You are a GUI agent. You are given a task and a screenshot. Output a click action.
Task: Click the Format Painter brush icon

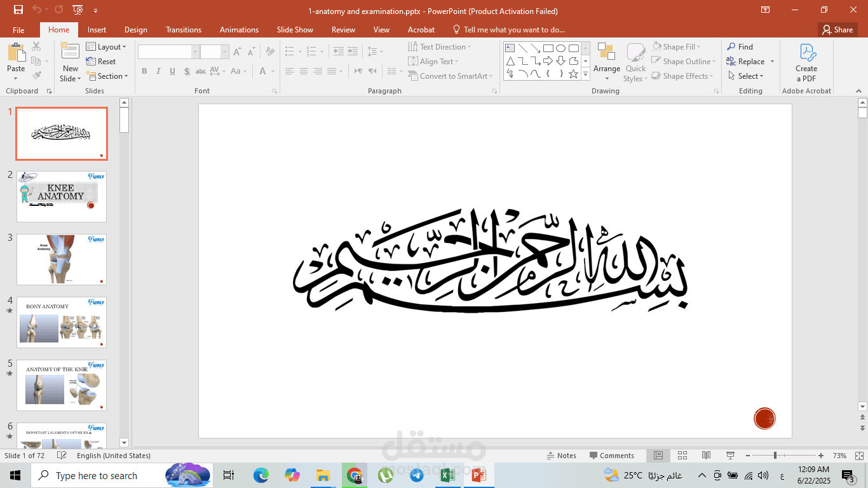[x=36, y=75]
